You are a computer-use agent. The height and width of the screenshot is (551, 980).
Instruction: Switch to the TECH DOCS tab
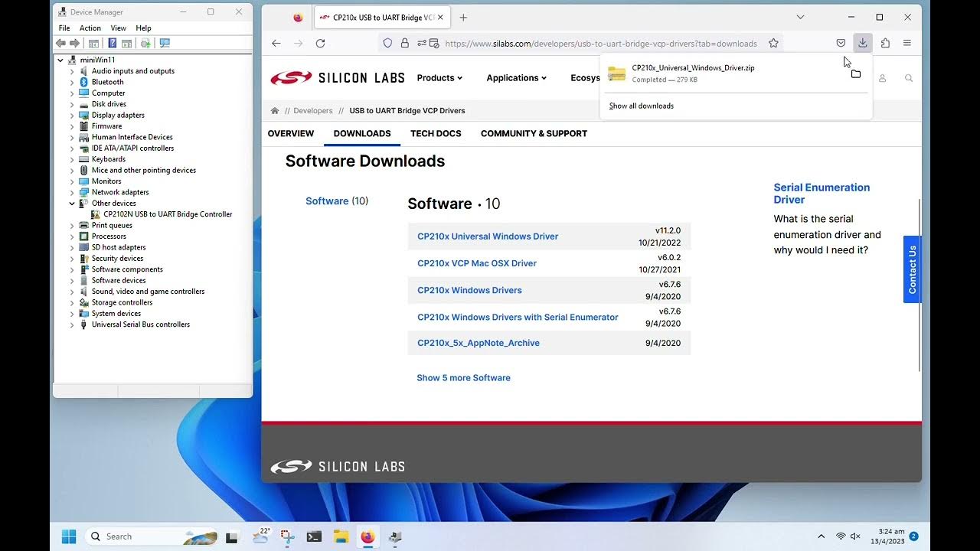(436, 133)
